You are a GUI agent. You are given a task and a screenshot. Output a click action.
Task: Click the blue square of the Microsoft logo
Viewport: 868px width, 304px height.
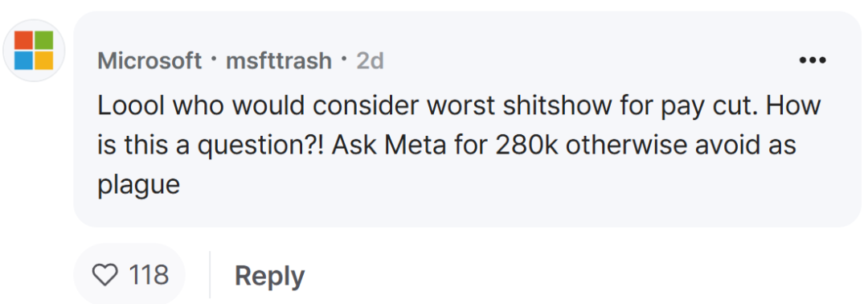point(24,60)
